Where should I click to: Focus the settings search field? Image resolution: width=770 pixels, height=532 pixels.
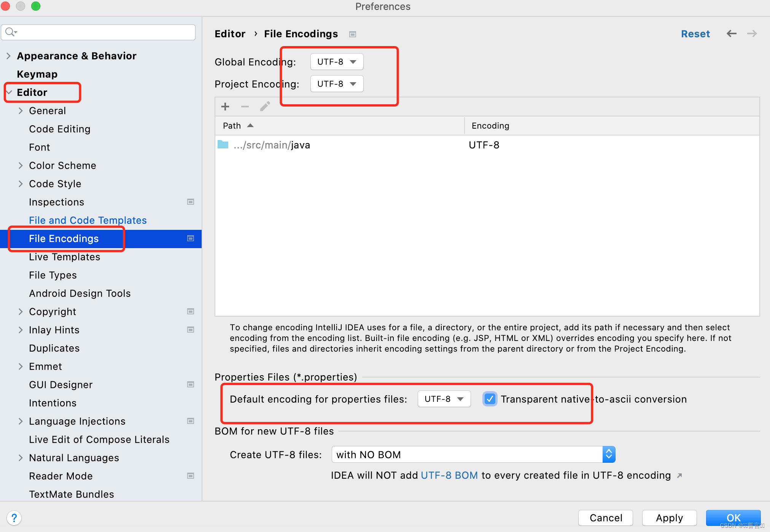pos(98,32)
